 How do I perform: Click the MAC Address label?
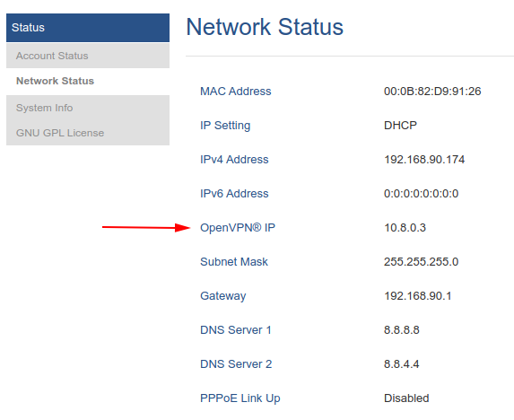coord(236,92)
